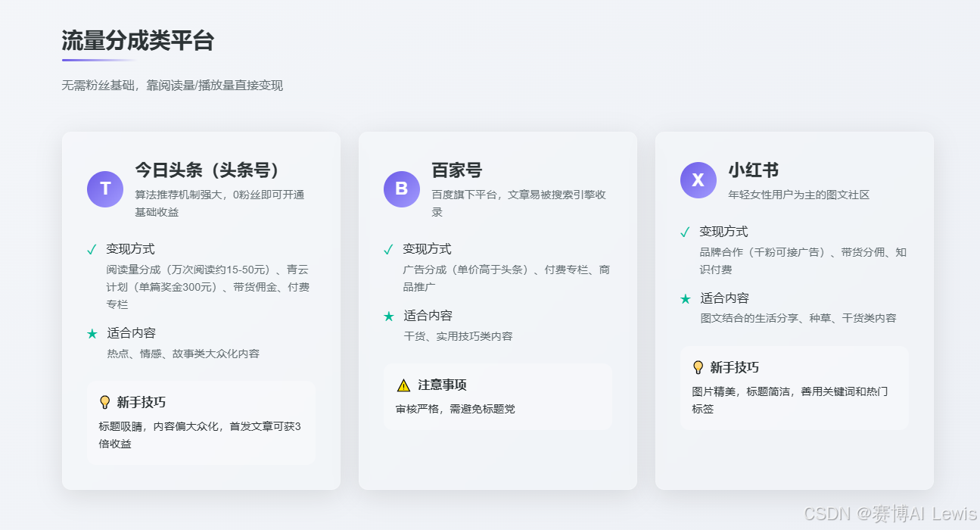
Task: Click the card title 百家号
Action: click(457, 170)
